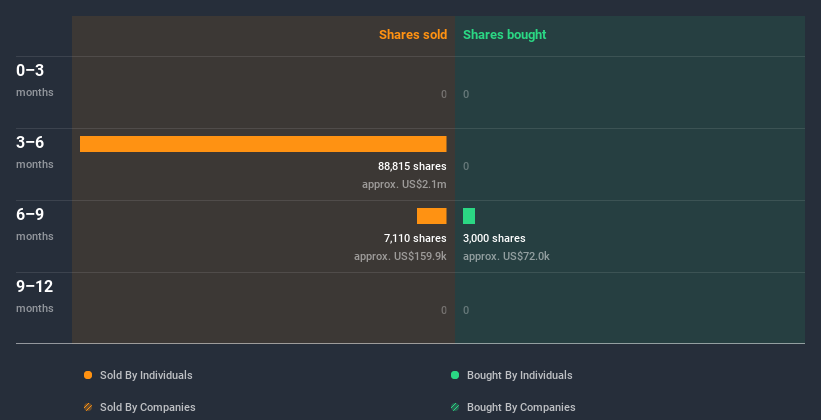Click the 3,000 shares value
This screenshot has height=420, width=821.
click(494, 238)
